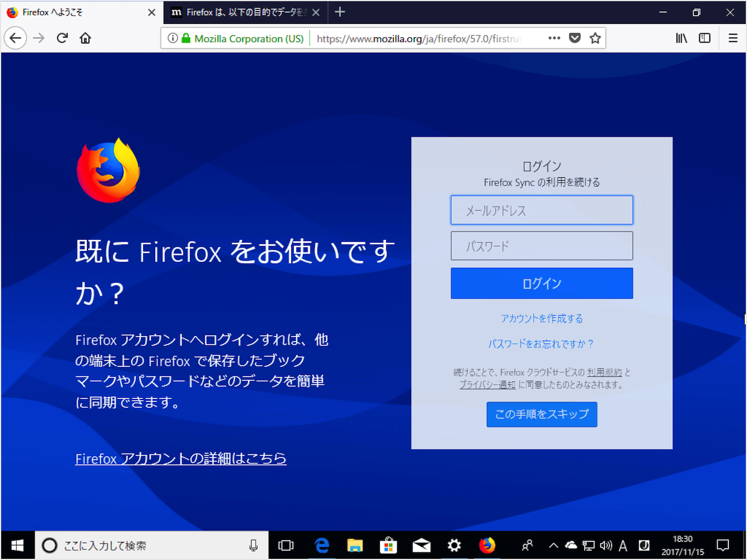This screenshot has height=560, width=747.
Task: Open Microsoft Store from the taskbar
Action: pyautogui.click(x=388, y=545)
